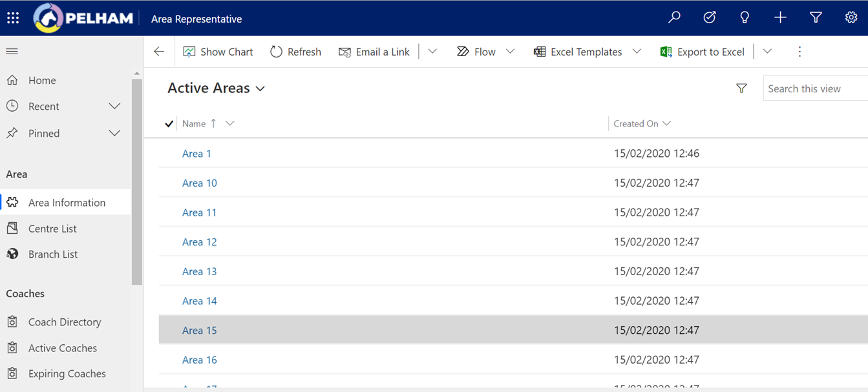The height and width of the screenshot is (392, 868).
Task: Open the settings gear icon
Action: 851,18
